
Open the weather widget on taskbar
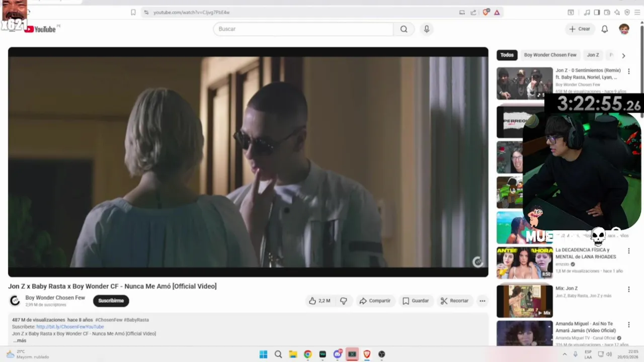click(x=28, y=354)
